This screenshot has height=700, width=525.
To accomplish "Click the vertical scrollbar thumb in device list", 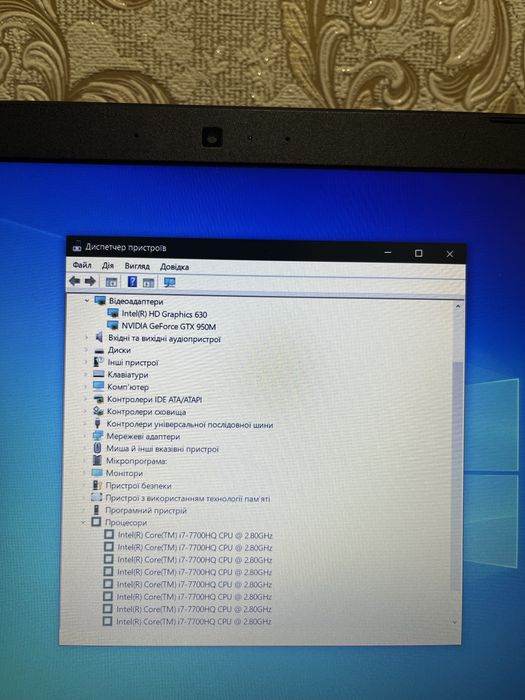I will [x=456, y=475].
